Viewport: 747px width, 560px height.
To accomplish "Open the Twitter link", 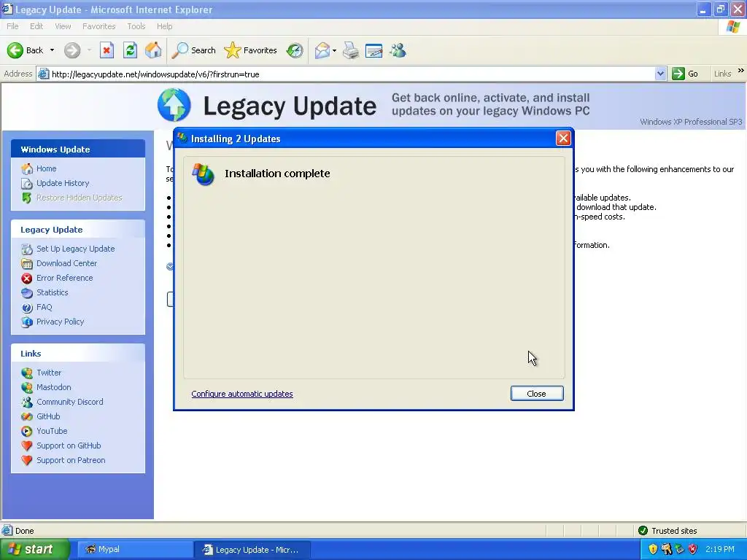I will (x=49, y=373).
